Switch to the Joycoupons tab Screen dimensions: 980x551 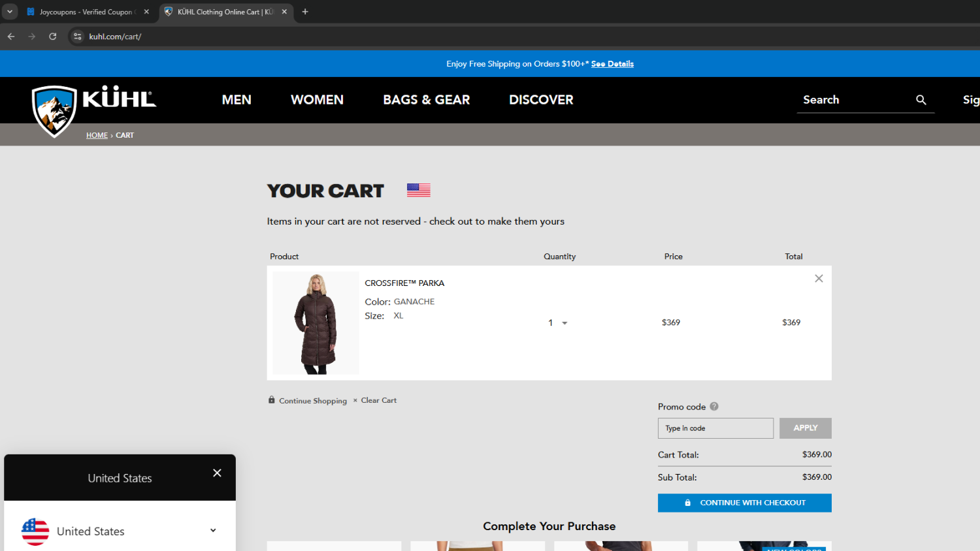pyautogui.click(x=85, y=12)
